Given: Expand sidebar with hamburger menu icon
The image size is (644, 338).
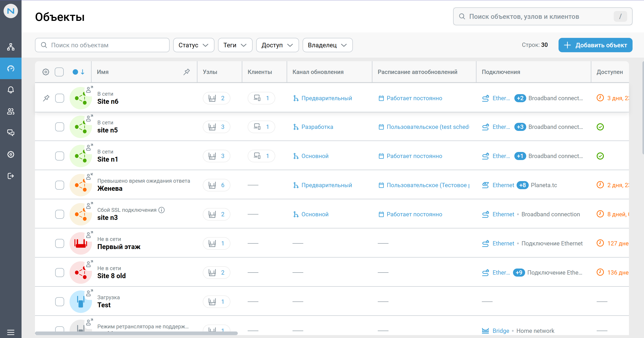Looking at the screenshot, I should 11,332.
